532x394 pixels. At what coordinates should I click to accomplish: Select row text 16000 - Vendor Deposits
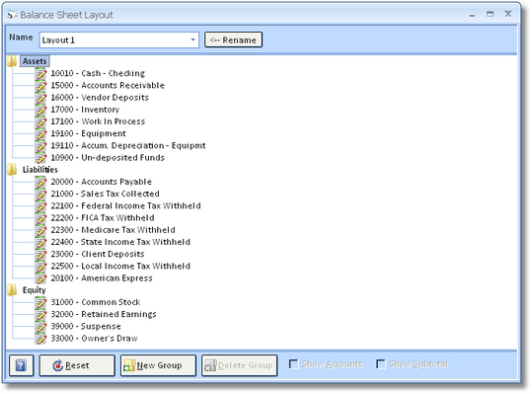tap(100, 98)
